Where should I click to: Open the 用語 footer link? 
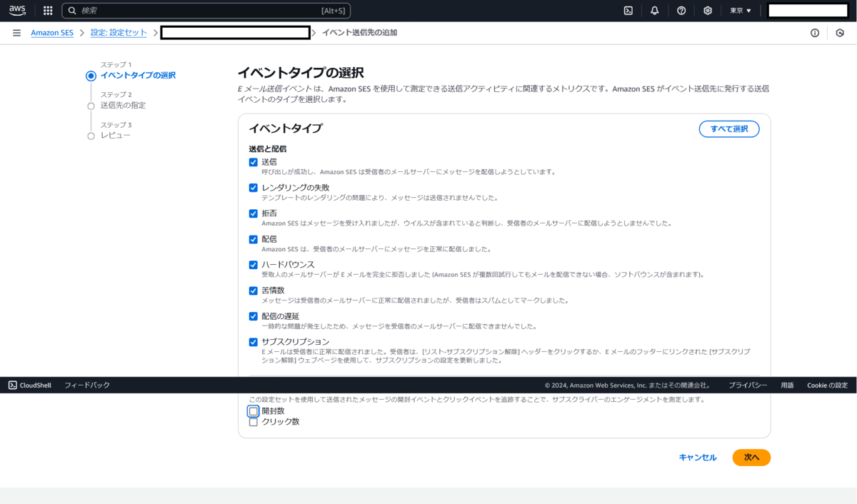click(787, 385)
